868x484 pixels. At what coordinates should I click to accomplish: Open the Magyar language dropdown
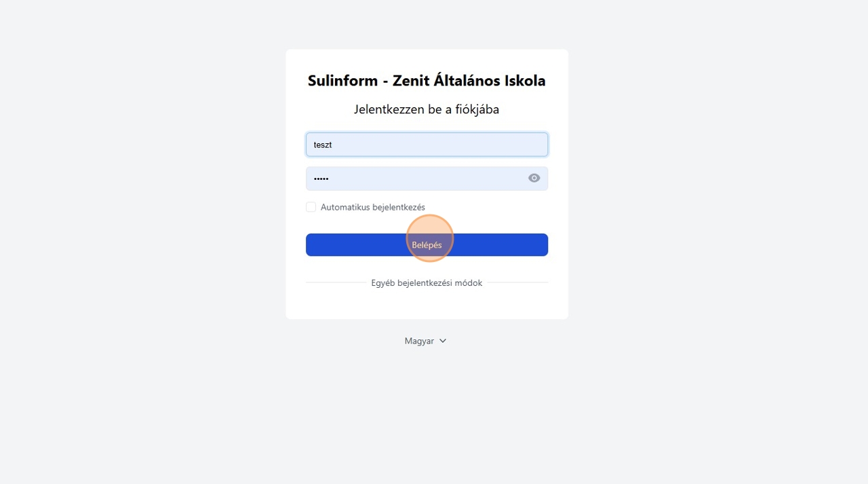(x=425, y=341)
